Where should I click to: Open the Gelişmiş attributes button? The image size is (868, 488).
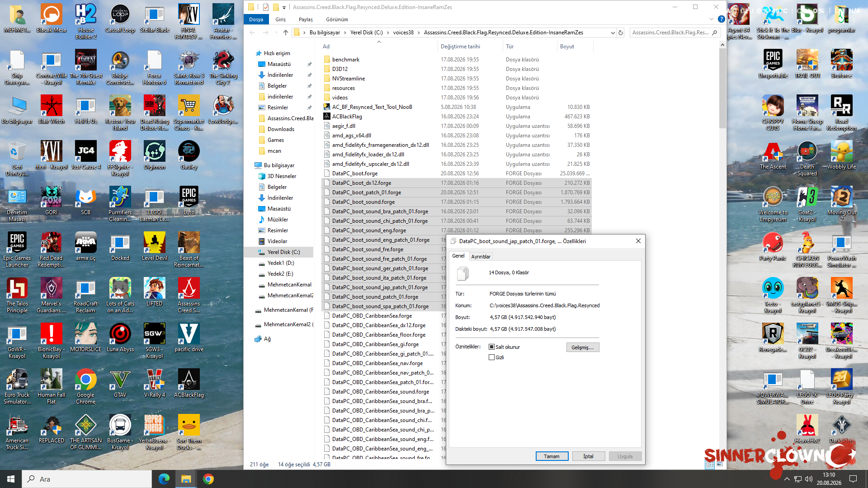pos(582,347)
